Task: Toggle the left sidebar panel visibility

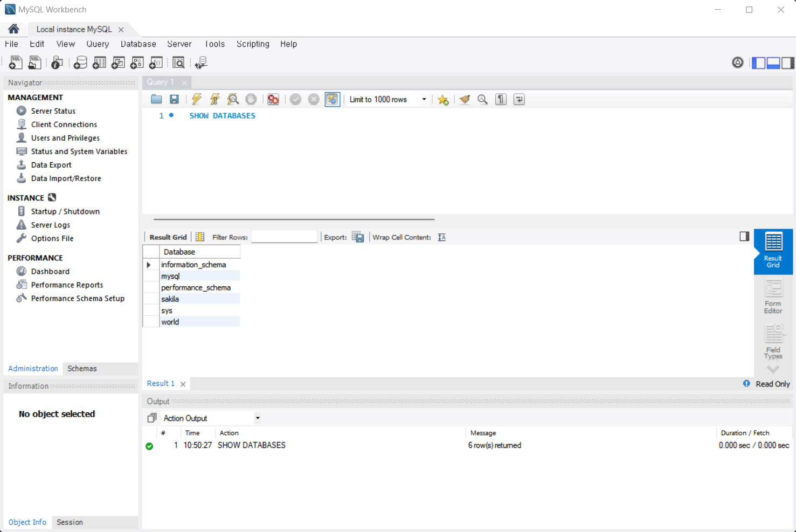Action: point(759,63)
